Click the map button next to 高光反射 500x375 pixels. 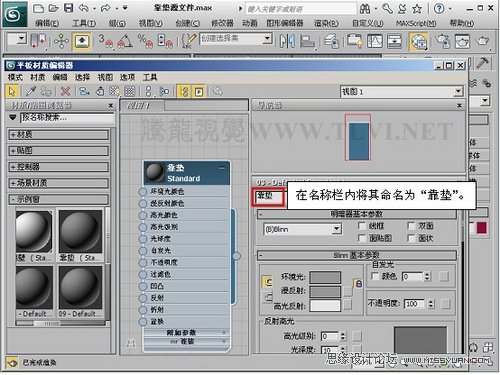[348, 304]
